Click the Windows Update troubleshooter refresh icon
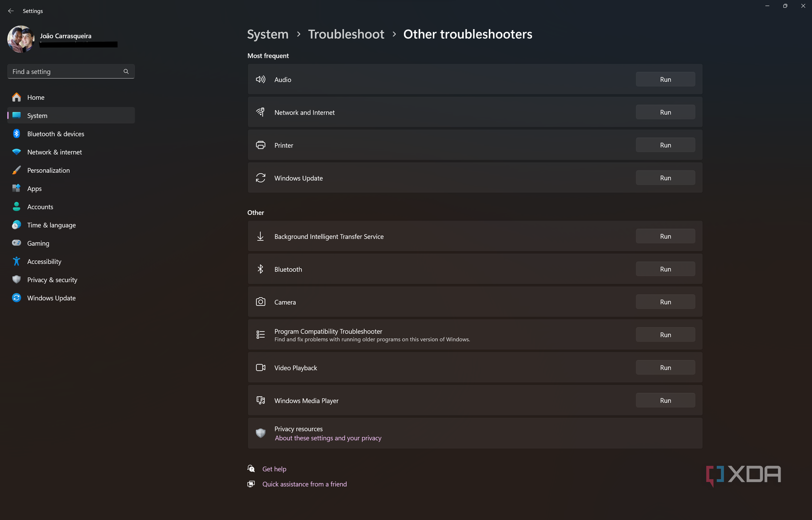The height and width of the screenshot is (520, 812). 261,178
